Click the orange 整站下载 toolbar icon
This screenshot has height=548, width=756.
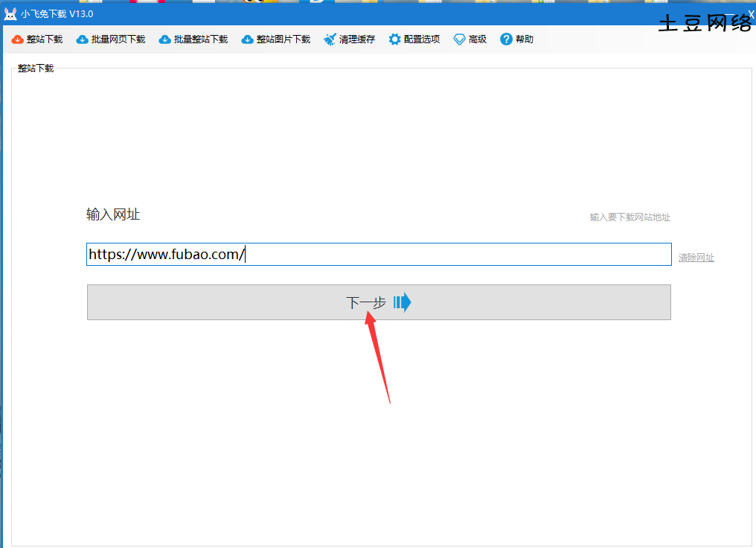click(18, 39)
